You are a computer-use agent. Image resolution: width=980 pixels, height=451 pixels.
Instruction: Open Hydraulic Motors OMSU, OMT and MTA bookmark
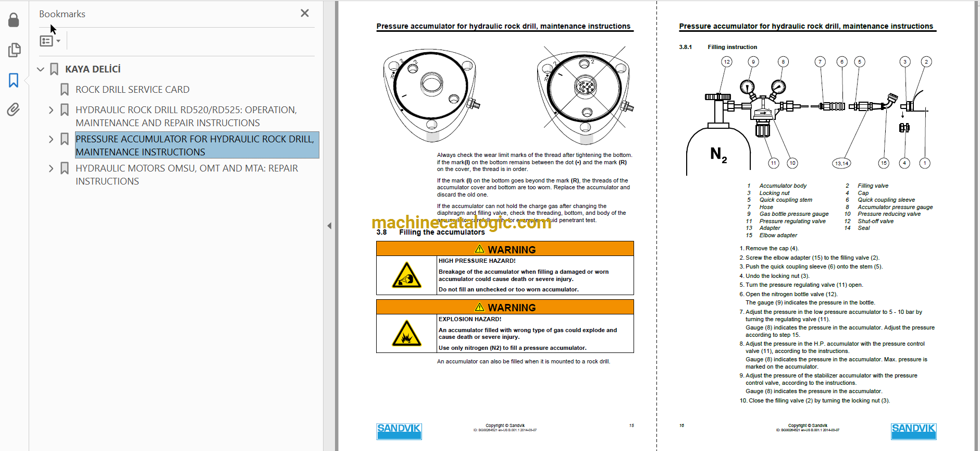pos(187,175)
